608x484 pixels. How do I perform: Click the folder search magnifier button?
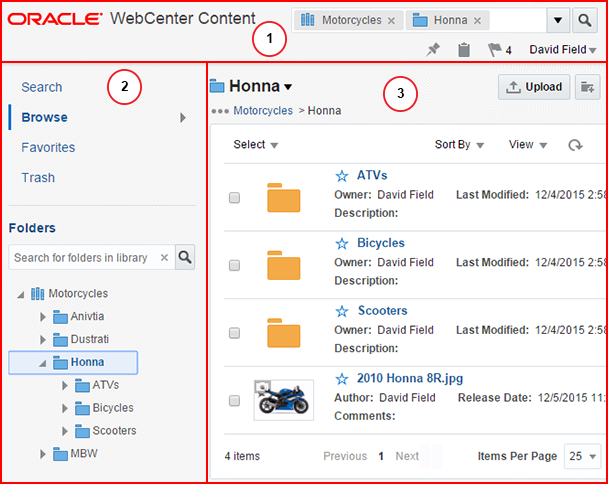pyautogui.click(x=185, y=257)
